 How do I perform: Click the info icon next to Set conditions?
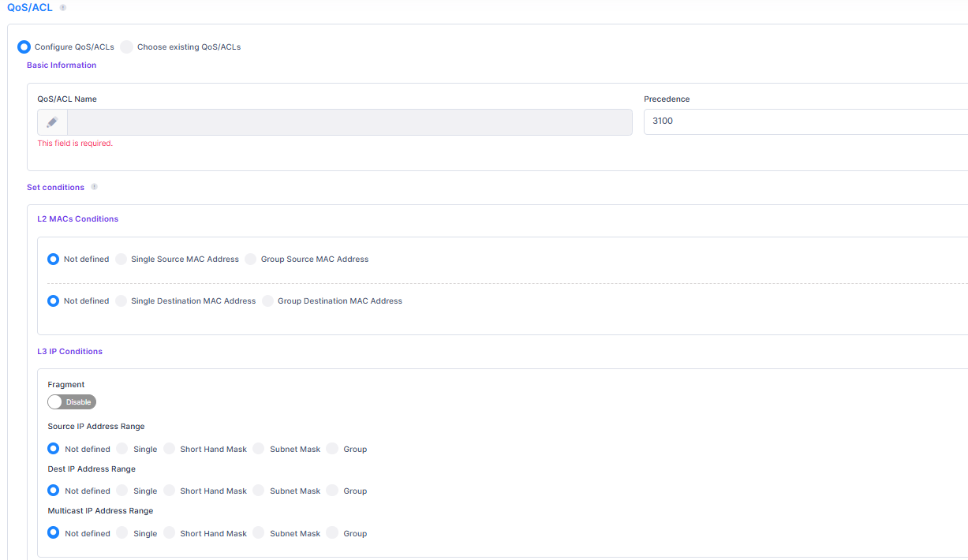94,188
